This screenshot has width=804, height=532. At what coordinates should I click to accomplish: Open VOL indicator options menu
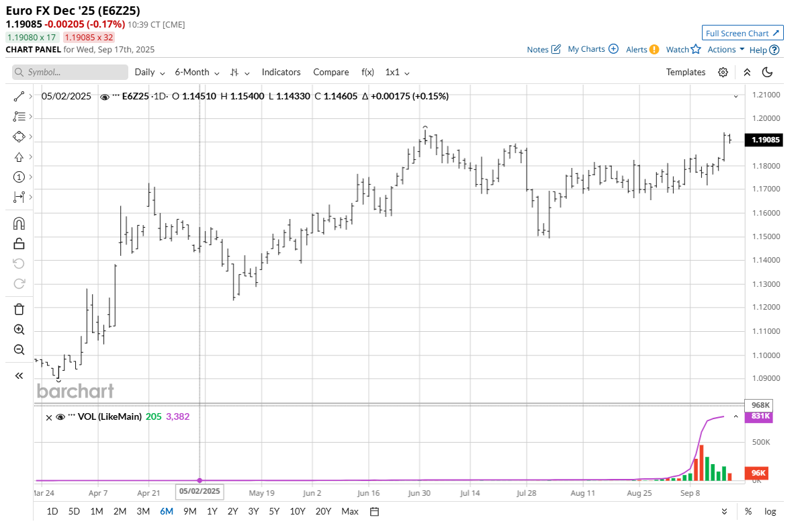(71, 416)
